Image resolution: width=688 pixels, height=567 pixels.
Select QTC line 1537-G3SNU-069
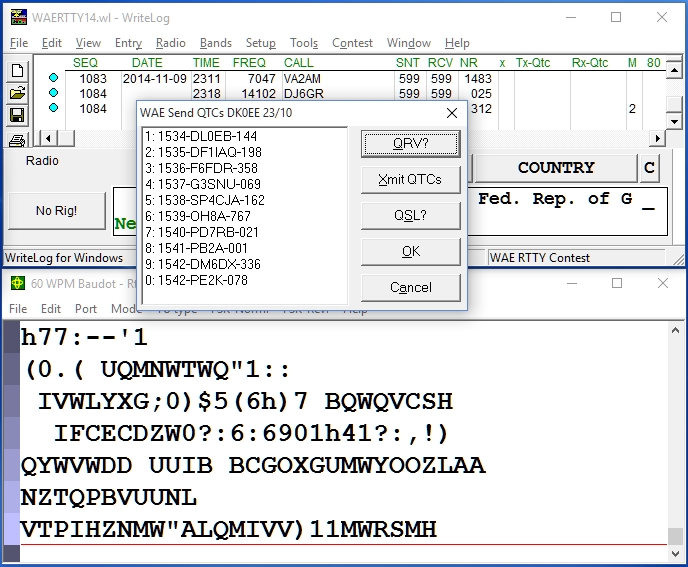pyautogui.click(x=203, y=184)
